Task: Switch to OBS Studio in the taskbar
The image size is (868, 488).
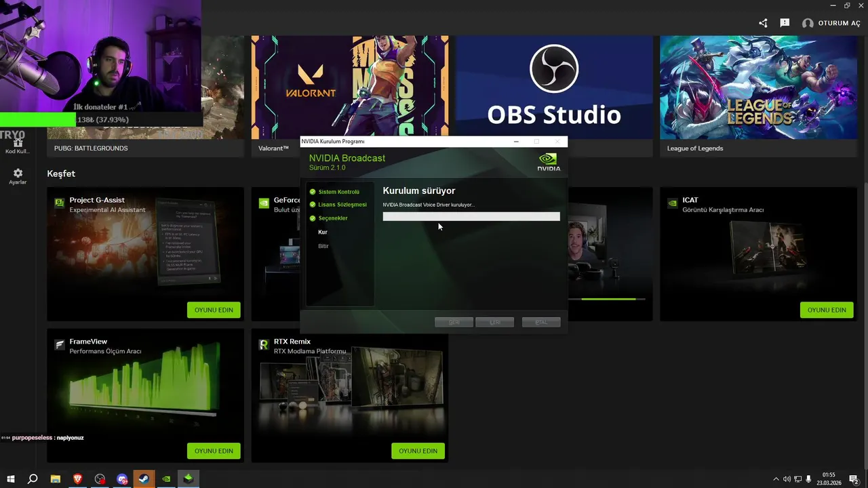Action: [x=100, y=479]
